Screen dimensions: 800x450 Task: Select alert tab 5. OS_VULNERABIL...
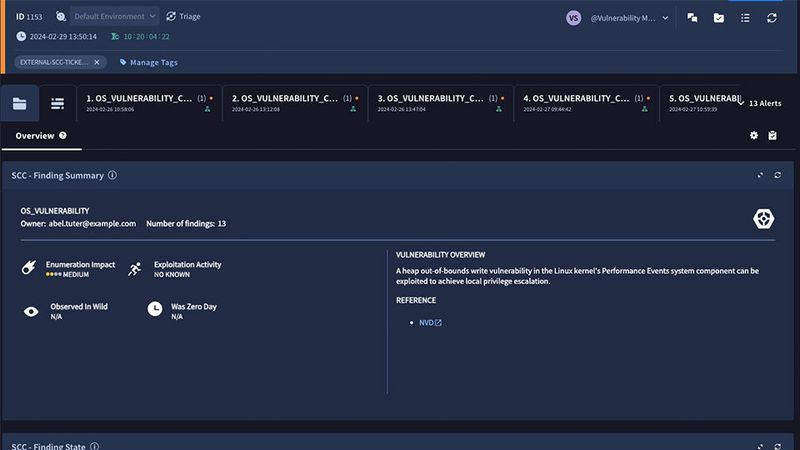pyautogui.click(x=700, y=103)
